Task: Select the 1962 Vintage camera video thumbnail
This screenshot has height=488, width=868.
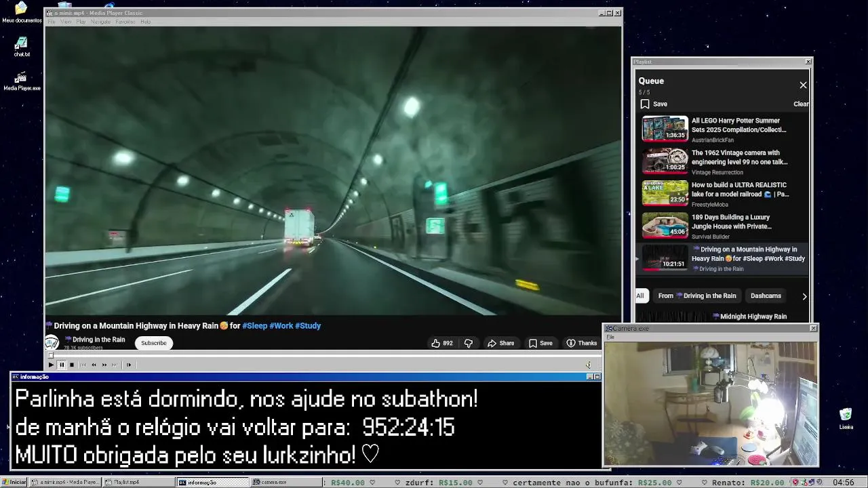Action: pyautogui.click(x=665, y=161)
